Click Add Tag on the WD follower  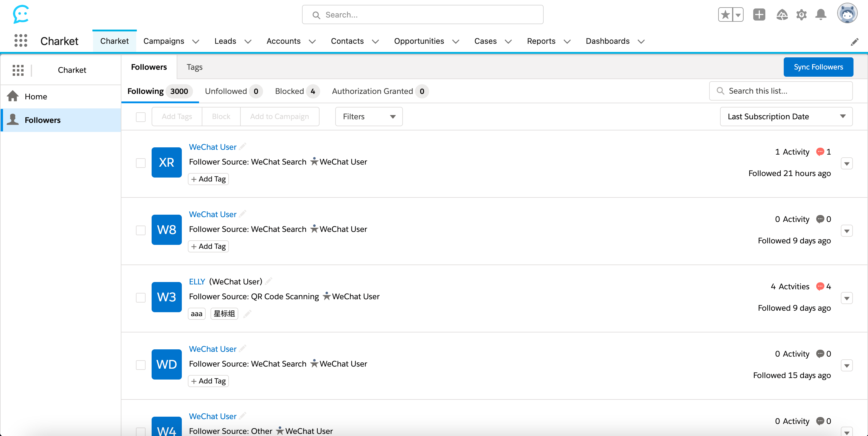coord(208,381)
